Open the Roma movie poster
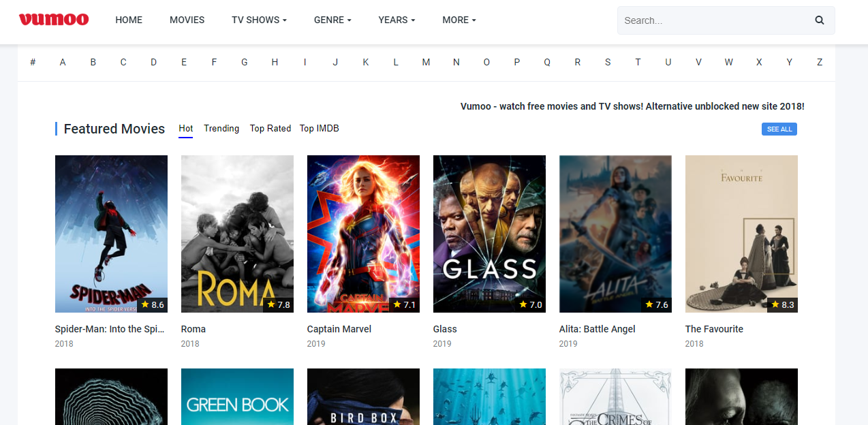Viewport: 868px width, 425px height. [237, 234]
